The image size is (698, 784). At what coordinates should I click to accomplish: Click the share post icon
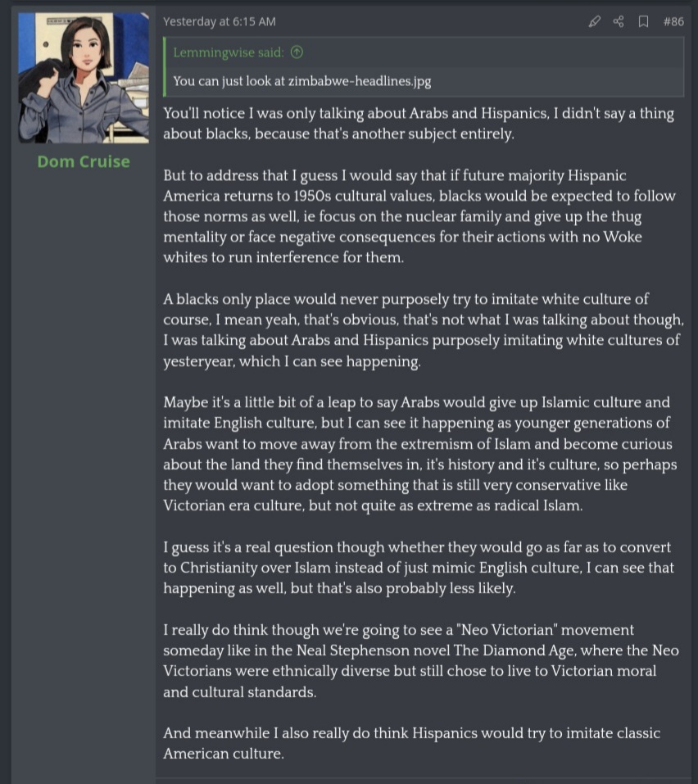coord(619,21)
